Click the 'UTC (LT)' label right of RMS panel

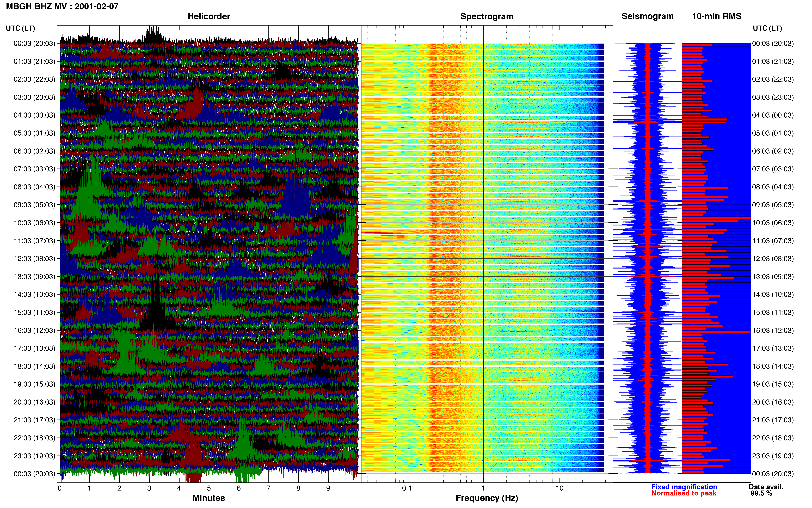point(767,28)
